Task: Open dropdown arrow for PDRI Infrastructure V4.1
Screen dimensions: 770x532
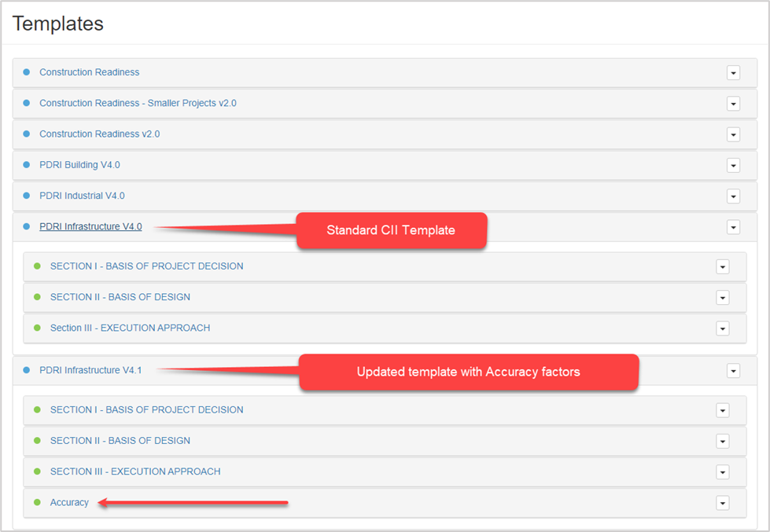Action: click(x=733, y=371)
